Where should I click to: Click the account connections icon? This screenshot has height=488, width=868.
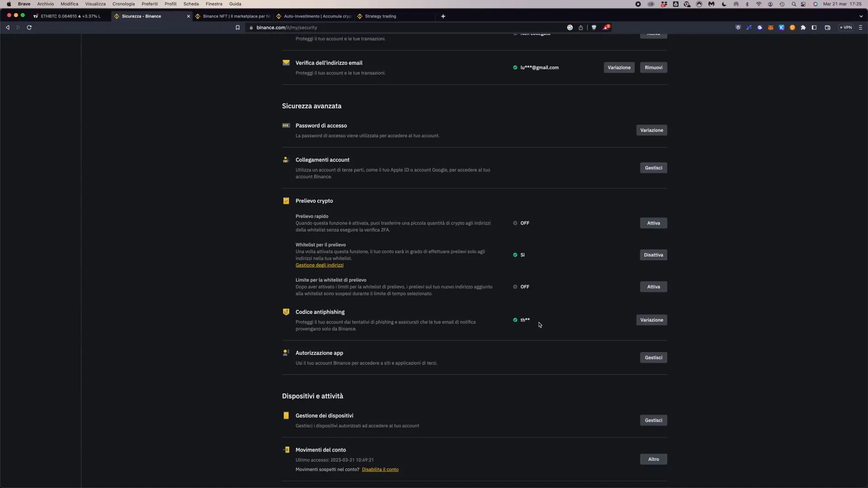[286, 159]
